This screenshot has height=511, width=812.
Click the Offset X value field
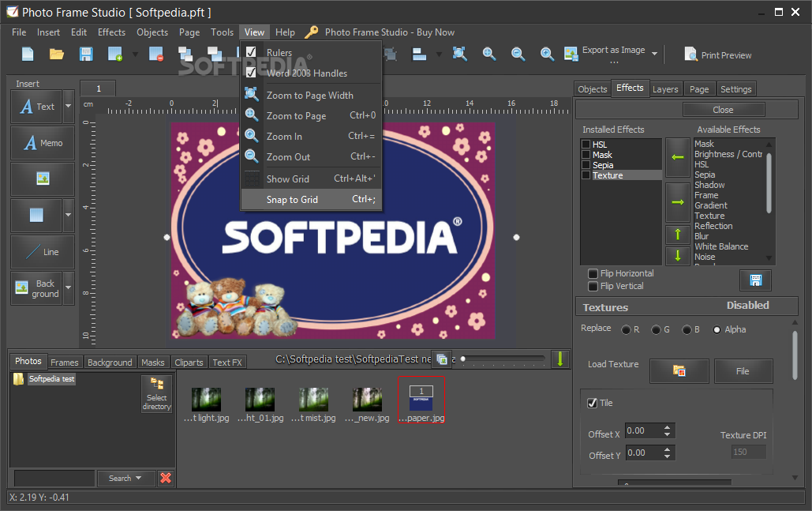643,430
